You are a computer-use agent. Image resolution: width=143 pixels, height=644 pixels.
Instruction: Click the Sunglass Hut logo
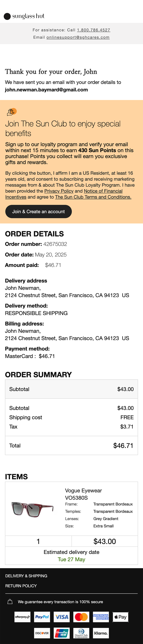pos(24,16)
